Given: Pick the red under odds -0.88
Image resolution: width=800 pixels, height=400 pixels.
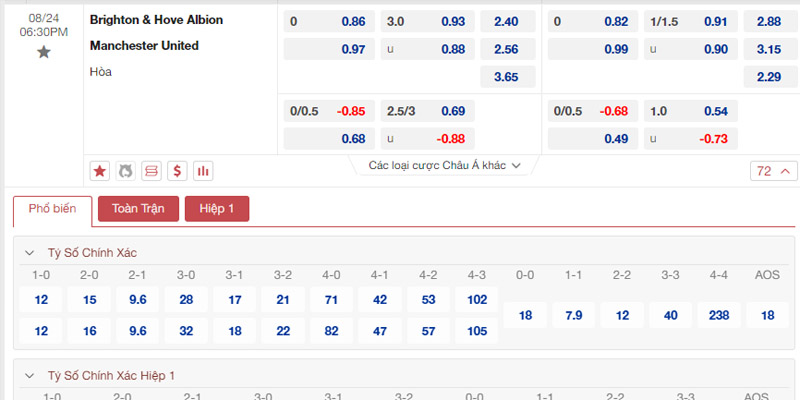Looking at the screenshot, I should pyautogui.click(x=428, y=139).
